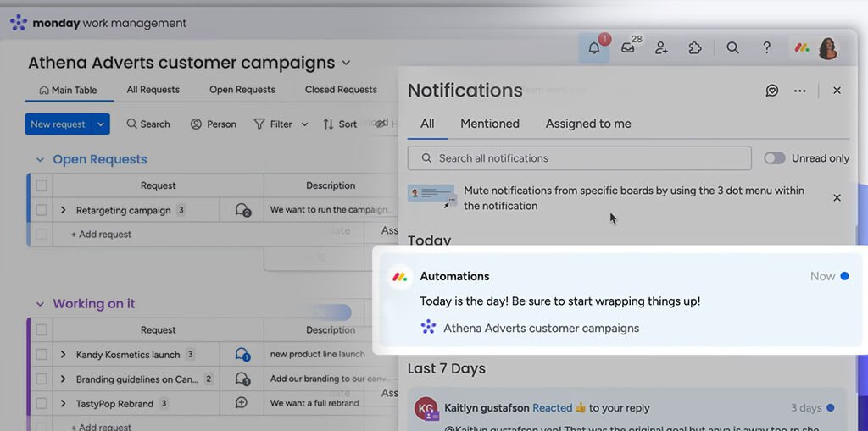Viewport: 868px width, 431px height.
Task: Open Athena Adverts customer campaigns link in notification
Action: [x=541, y=328]
